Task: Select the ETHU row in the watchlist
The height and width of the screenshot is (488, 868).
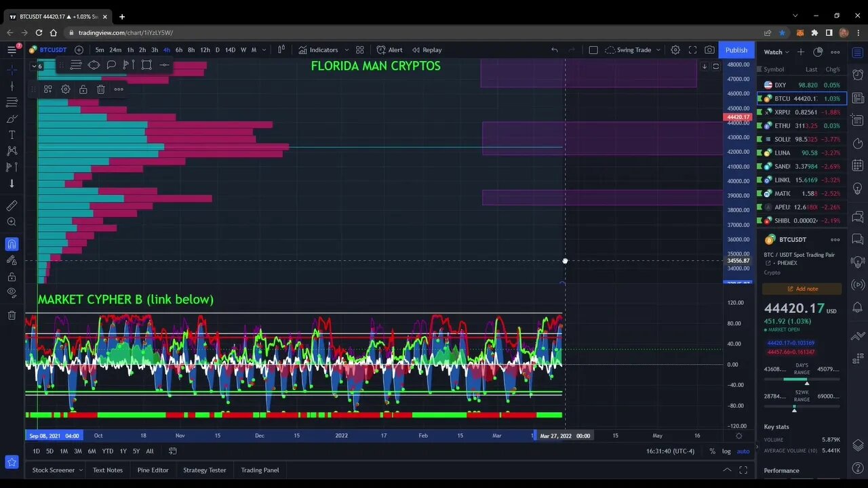Action: point(800,125)
